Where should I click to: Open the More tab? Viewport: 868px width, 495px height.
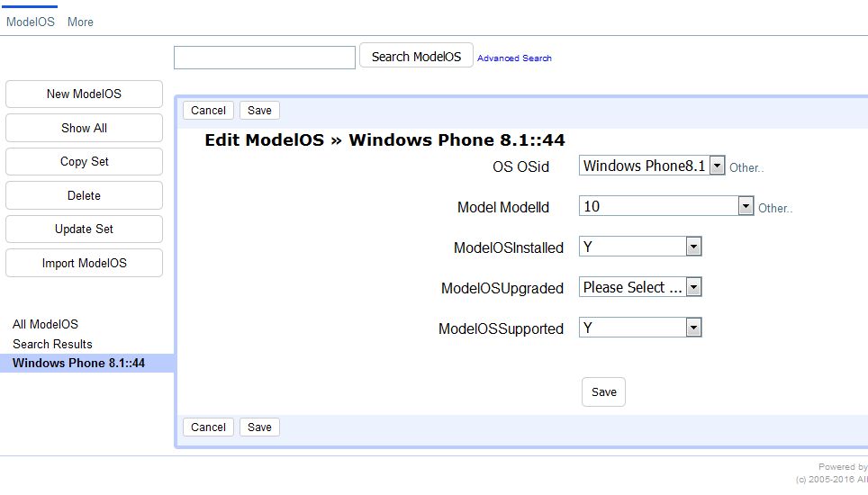click(80, 22)
